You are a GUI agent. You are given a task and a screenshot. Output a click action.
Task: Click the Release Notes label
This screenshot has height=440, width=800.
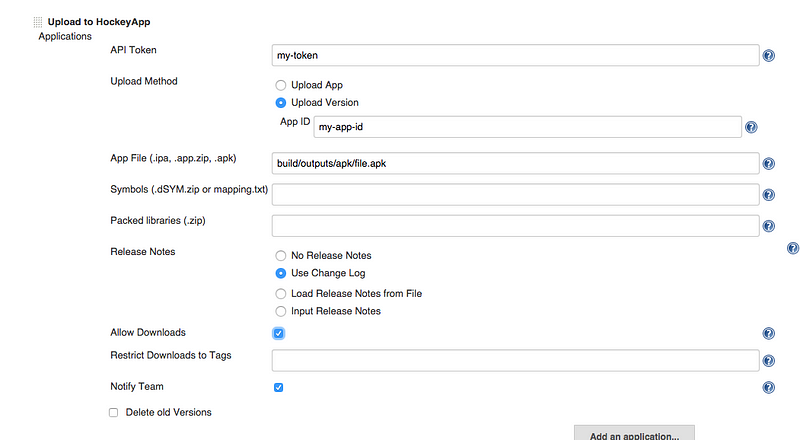(x=143, y=252)
